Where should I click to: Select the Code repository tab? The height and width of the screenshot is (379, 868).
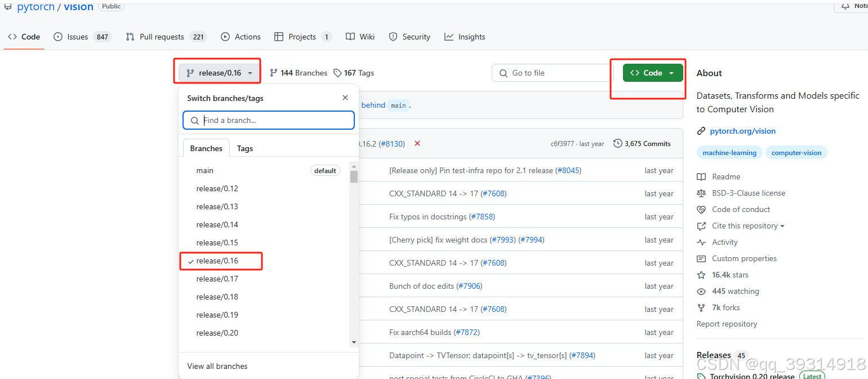(x=24, y=37)
